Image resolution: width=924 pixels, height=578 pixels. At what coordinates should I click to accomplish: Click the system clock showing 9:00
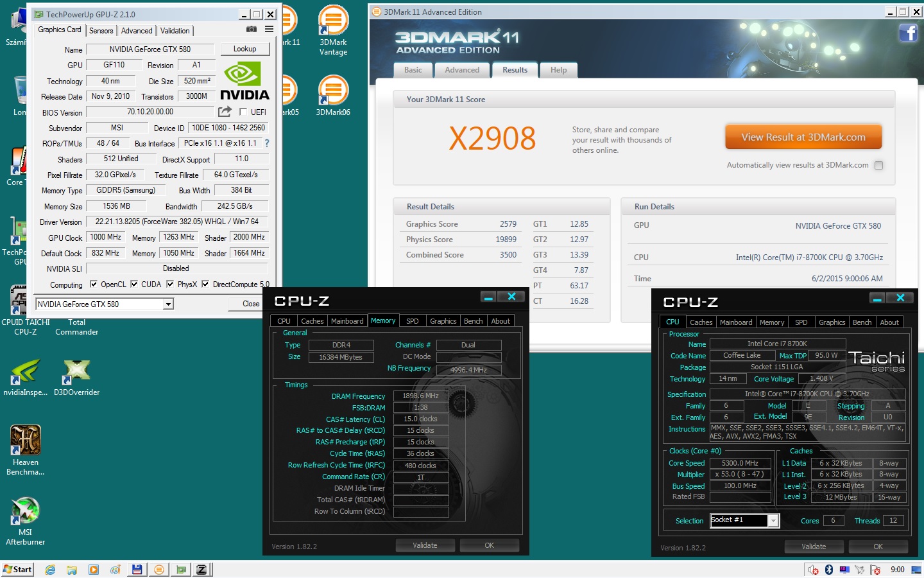click(898, 570)
